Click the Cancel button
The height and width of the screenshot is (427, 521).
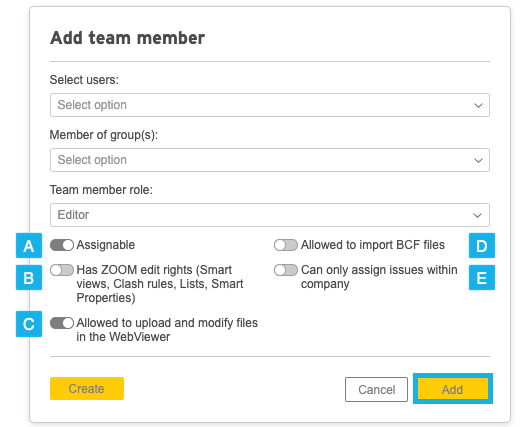coord(376,389)
